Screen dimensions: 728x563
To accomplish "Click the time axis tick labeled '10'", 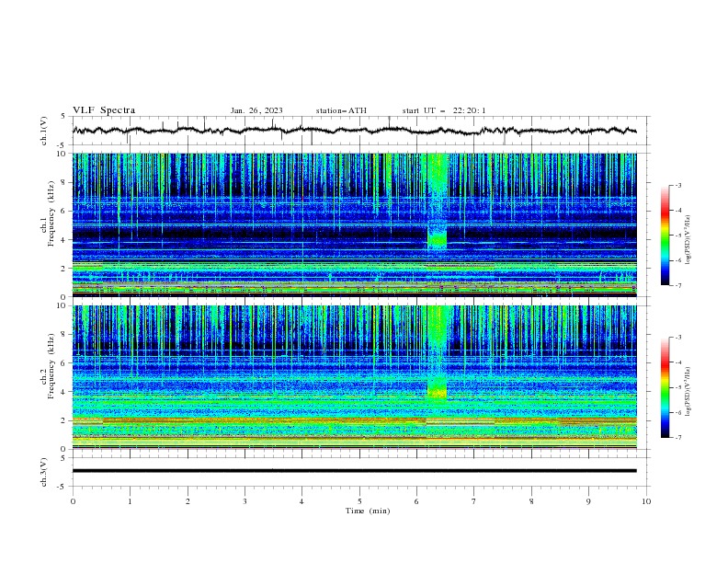I will (x=646, y=501).
